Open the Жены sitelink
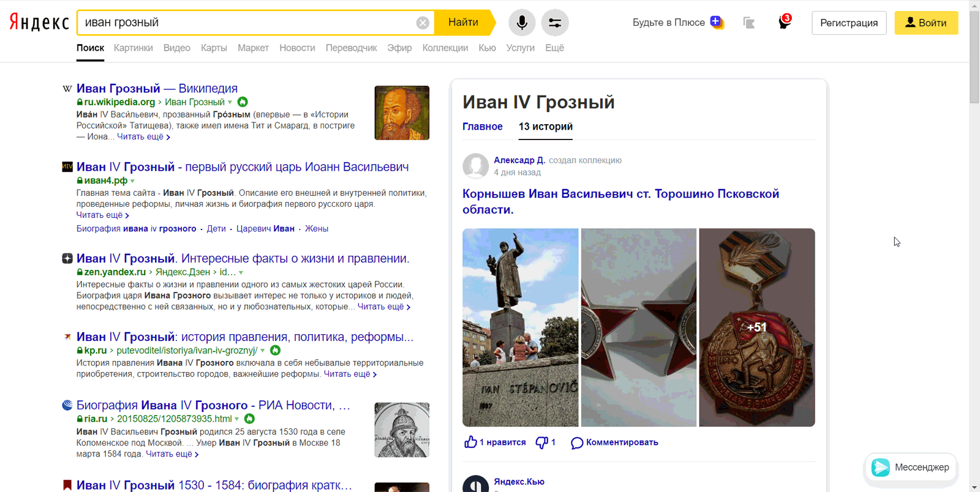 pyautogui.click(x=317, y=229)
